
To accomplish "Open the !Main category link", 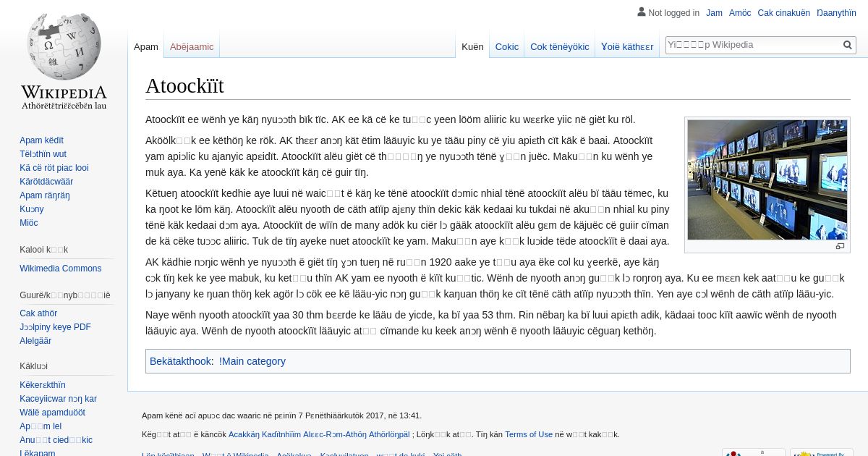I will click(252, 361).
